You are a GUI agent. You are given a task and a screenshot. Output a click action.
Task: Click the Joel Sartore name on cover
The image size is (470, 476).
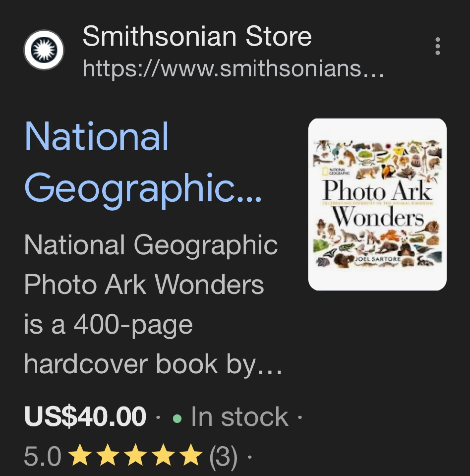377,259
